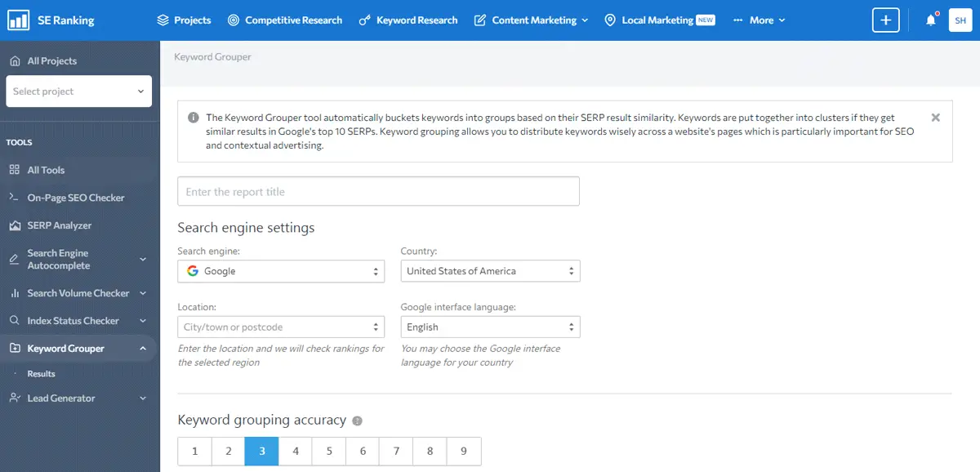Pick grouping accuracy 7
Screen dimensions: 980x472
coord(396,451)
